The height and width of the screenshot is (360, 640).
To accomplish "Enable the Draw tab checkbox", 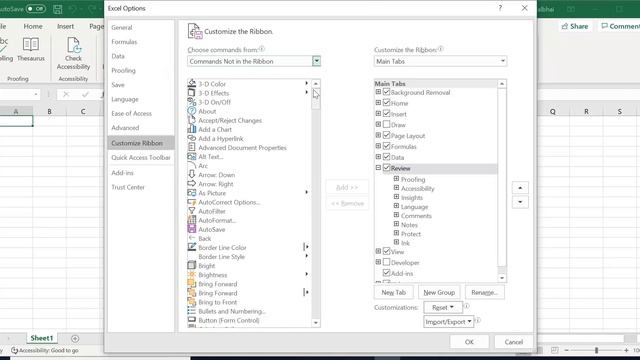I will click(387, 124).
